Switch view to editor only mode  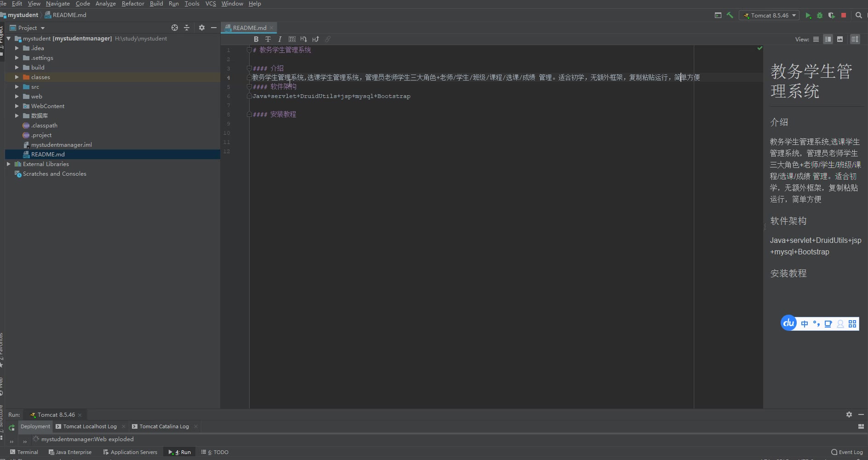pos(816,39)
